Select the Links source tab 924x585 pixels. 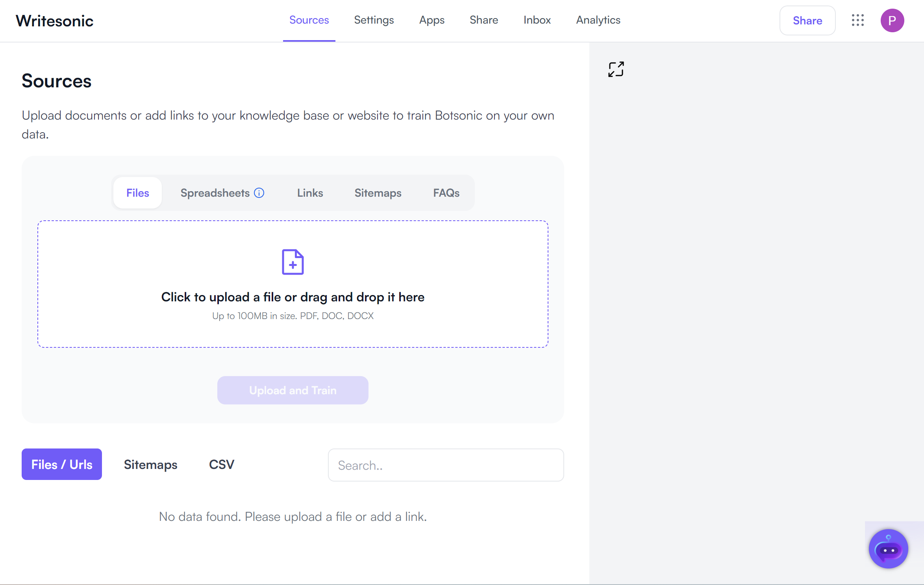310,193
